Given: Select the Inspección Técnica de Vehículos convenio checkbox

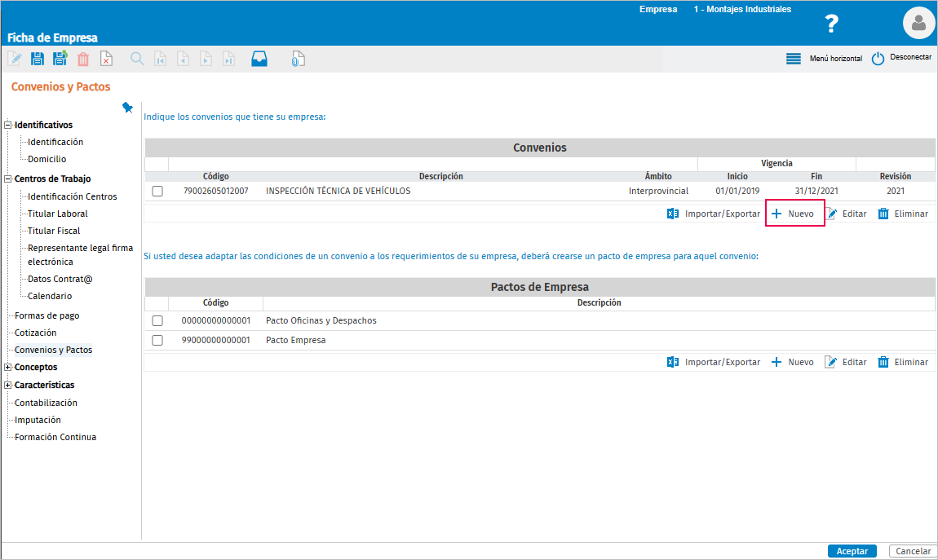Looking at the screenshot, I should tap(157, 192).
